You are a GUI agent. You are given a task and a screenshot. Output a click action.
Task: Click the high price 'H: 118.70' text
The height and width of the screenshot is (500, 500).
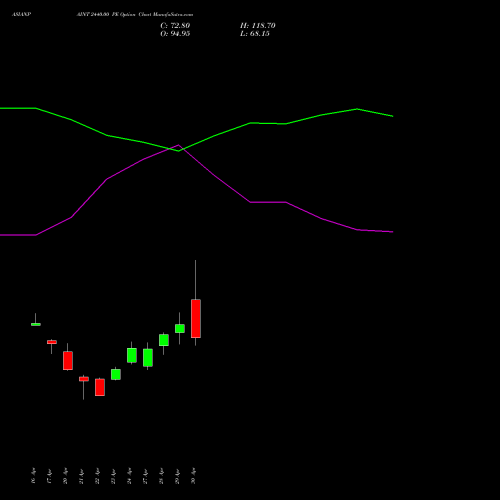tap(257, 26)
